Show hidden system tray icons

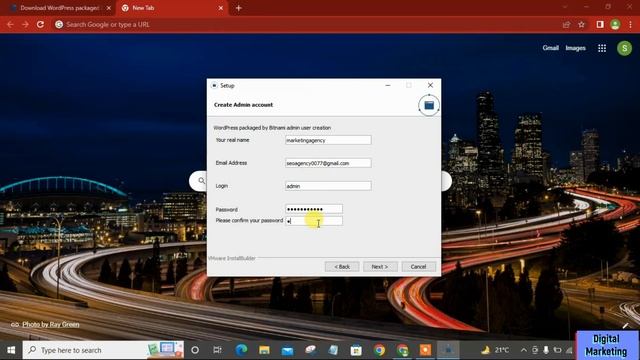coord(523,350)
